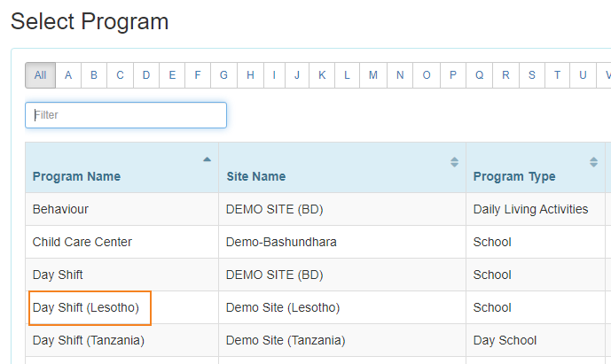Click the Daily Living Activities cell
Viewport: 611px width, 364px height.
pyautogui.click(x=530, y=210)
